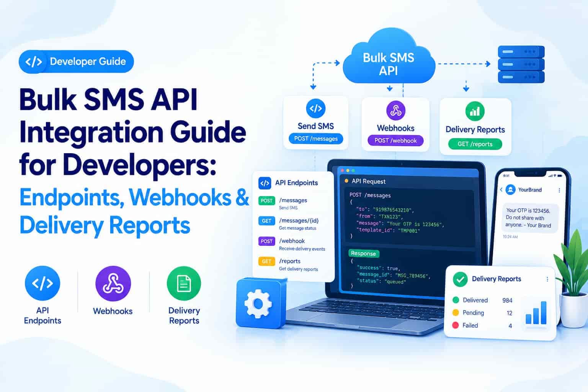This screenshot has height=392, width=588.
Task: Open three-dot menu on Delivery Reports panel
Action: click(547, 279)
